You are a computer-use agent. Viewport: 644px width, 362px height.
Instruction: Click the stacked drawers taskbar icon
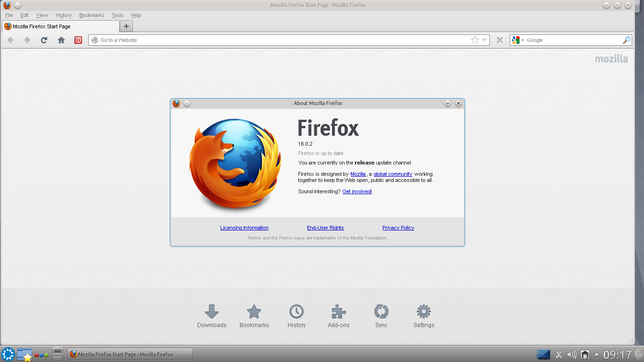click(58, 354)
